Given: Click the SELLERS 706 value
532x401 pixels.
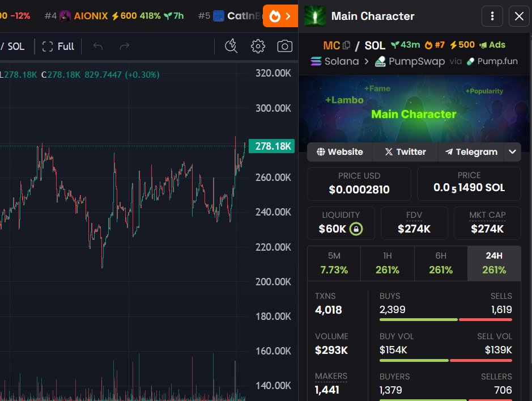Looking at the screenshot, I should 503,390.
